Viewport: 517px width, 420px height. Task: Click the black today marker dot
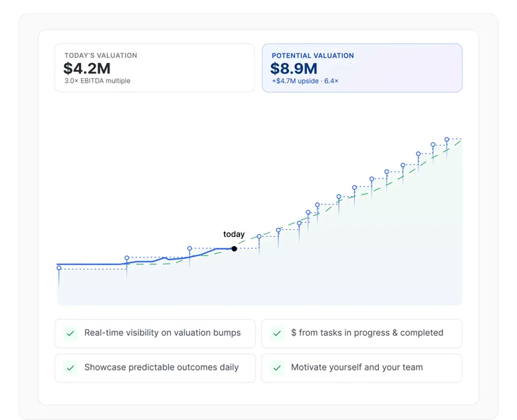pyautogui.click(x=234, y=248)
